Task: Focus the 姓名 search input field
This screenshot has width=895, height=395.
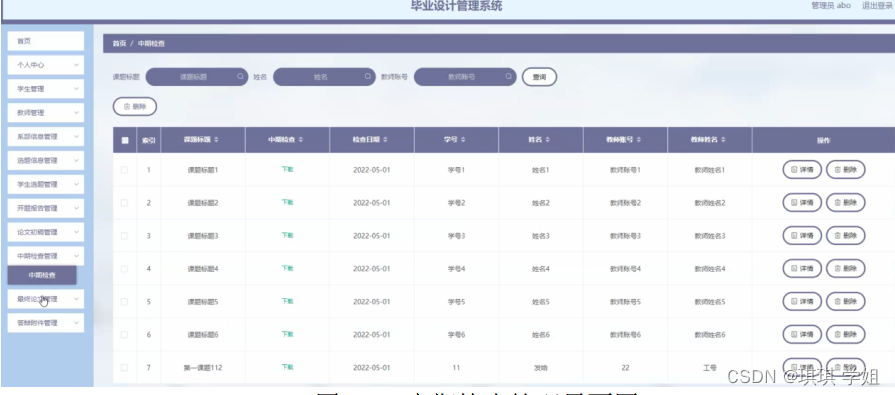Action: pos(324,76)
